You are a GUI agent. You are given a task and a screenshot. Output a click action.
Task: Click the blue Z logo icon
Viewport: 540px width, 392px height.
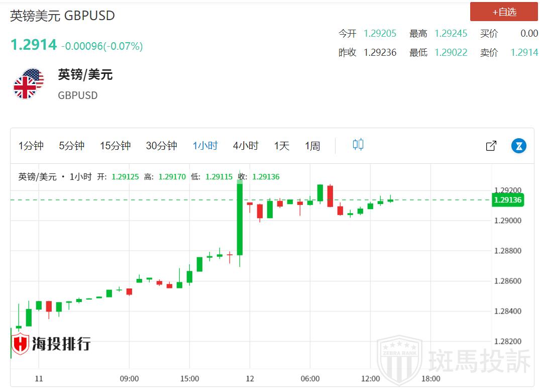[x=518, y=146]
